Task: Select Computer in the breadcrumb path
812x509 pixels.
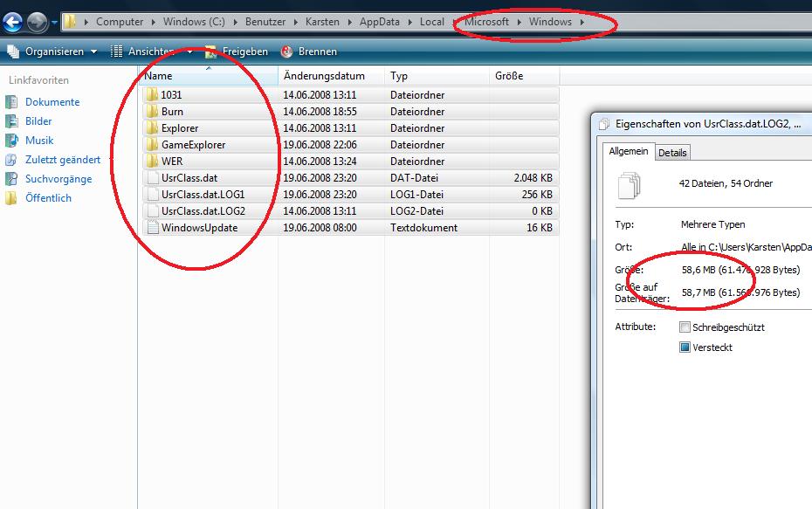Action: [x=120, y=22]
